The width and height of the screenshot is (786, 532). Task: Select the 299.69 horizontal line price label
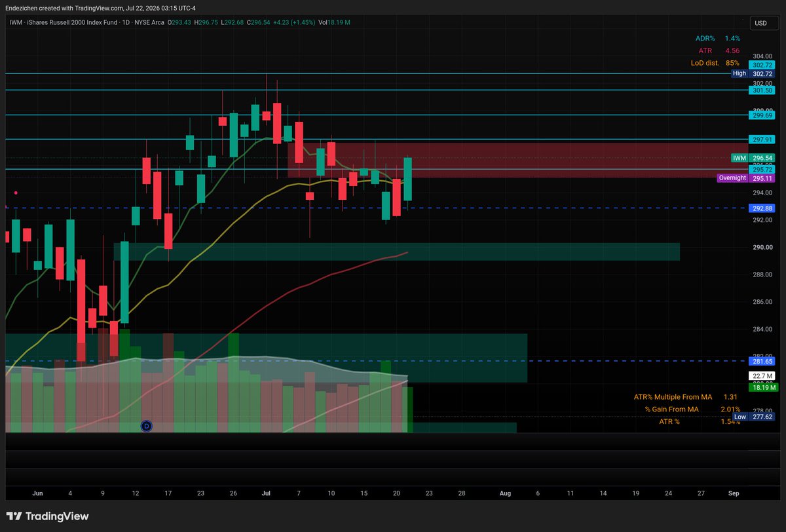[763, 115]
